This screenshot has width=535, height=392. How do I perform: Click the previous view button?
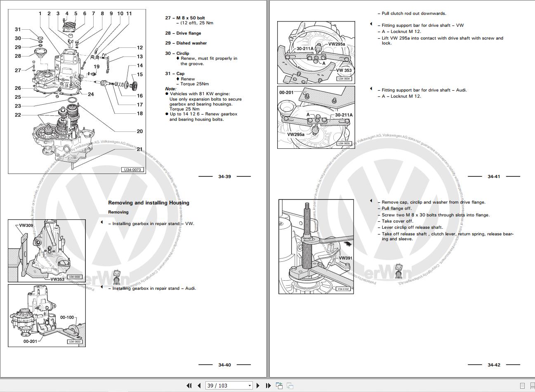click(279, 385)
